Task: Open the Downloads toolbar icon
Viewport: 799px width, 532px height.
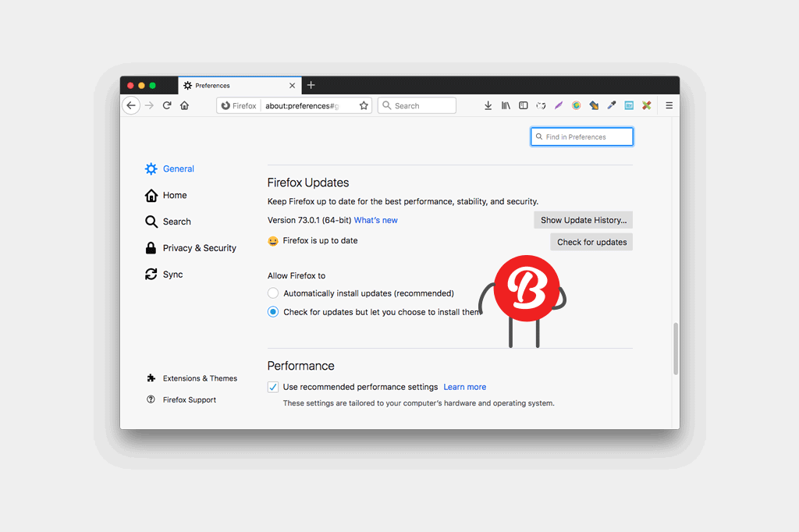Action: click(488, 105)
